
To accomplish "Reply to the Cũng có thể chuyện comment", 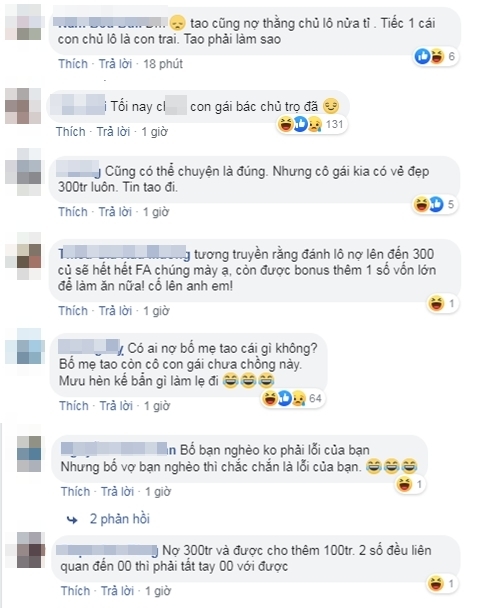I will [115, 212].
